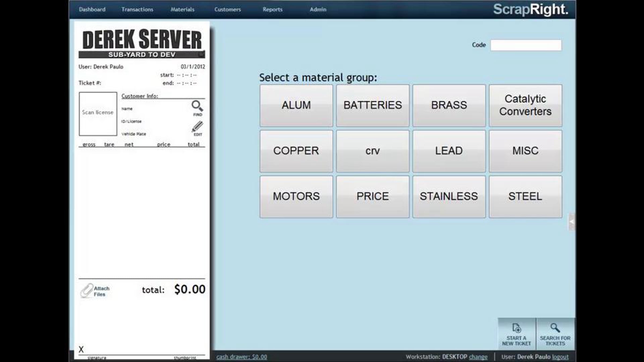
Task: Click the Code input field
Action: (526, 45)
